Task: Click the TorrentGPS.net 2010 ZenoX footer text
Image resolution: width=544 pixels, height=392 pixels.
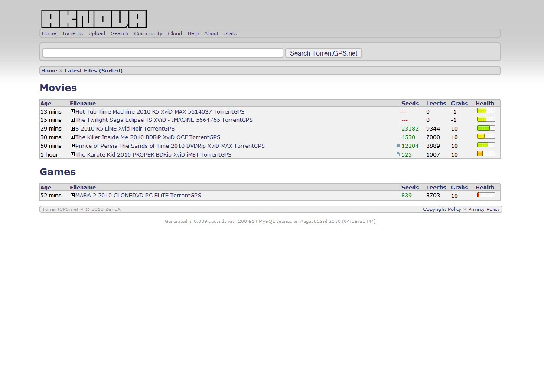Action: (x=81, y=209)
